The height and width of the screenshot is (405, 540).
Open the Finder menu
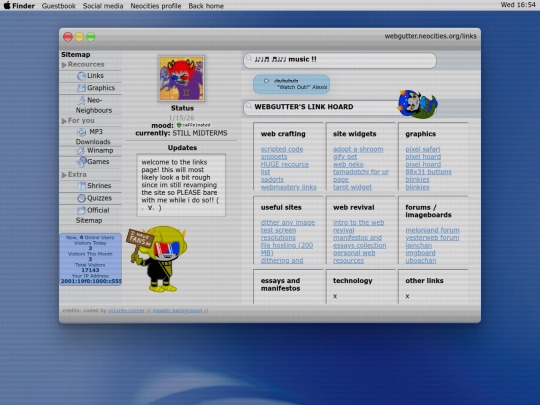[23, 6]
